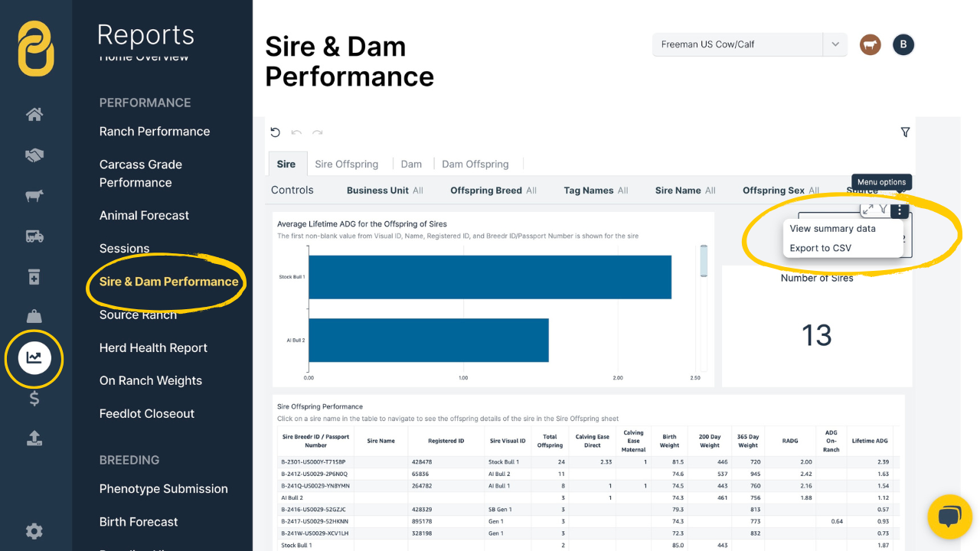This screenshot has width=980, height=551.
Task: Open the dollar sign finance icon
Action: pos(34,398)
